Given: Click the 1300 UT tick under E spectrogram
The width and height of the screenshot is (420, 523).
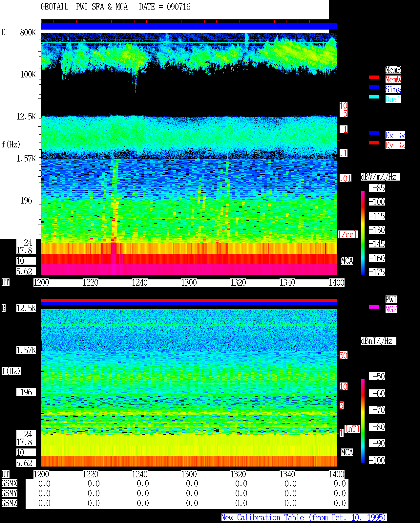Looking at the screenshot, I should coord(189,283).
